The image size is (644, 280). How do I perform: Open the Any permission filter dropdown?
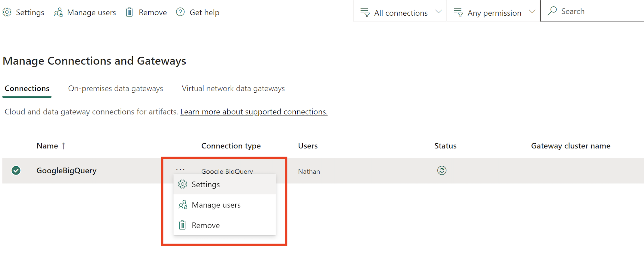coord(532,11)
